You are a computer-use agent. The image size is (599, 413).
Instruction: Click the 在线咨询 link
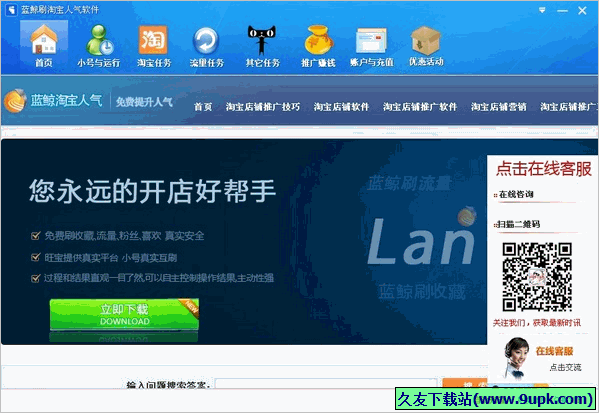(x=516, y=194)
